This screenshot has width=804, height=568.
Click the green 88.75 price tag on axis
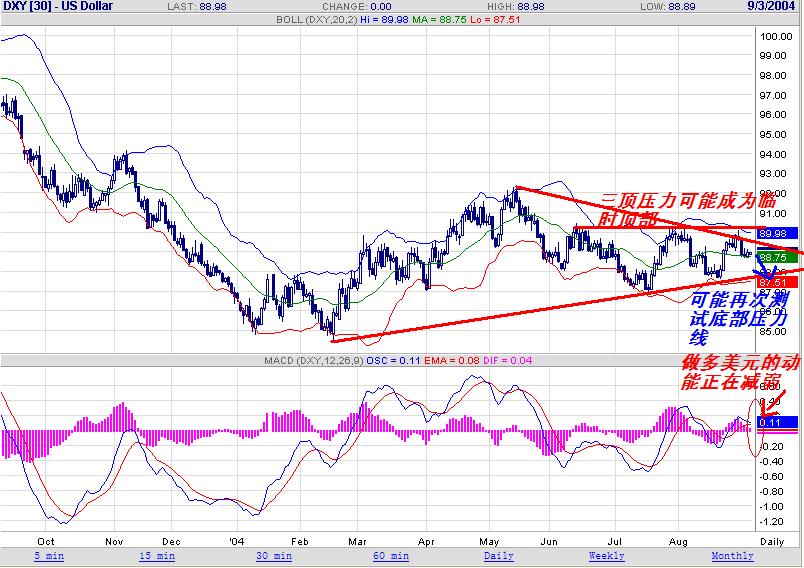click(x=777, y=257)
